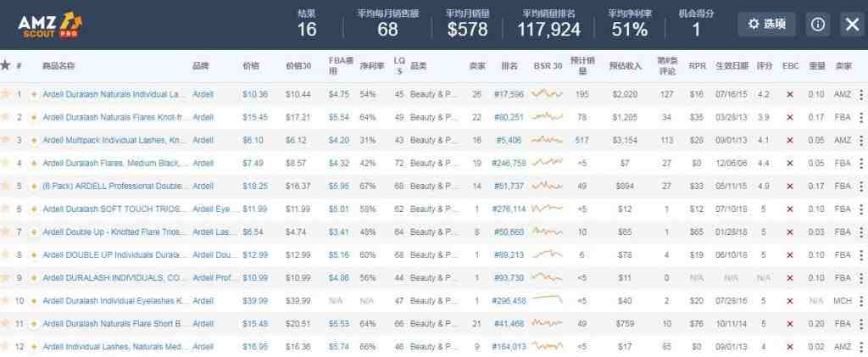
Task: Sort by 价格 column header
Action: pos(251,66)
